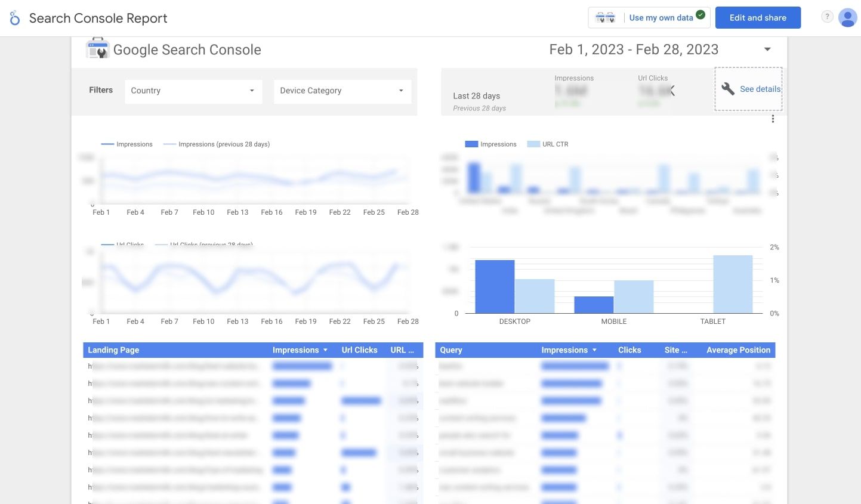The width and height of the screenshot is (861, 504).
Task: Click the data source icon beside Use my own data
Action: 605,18
